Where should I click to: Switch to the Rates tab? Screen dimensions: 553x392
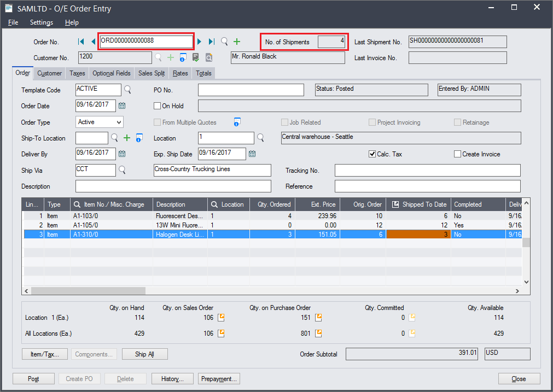click(x=180, y=73)
